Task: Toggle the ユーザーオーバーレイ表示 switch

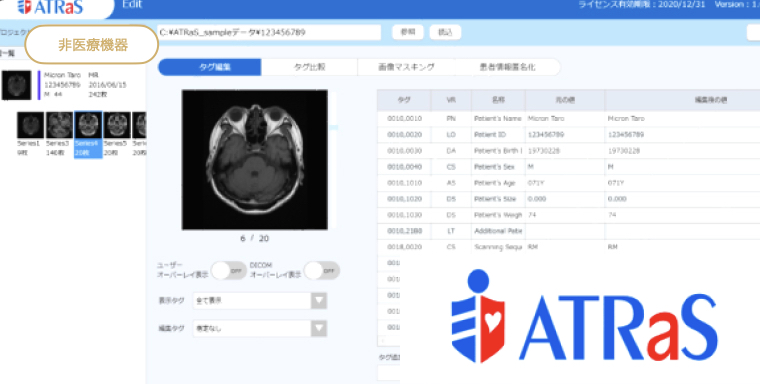Action: (x=229, y=271)
